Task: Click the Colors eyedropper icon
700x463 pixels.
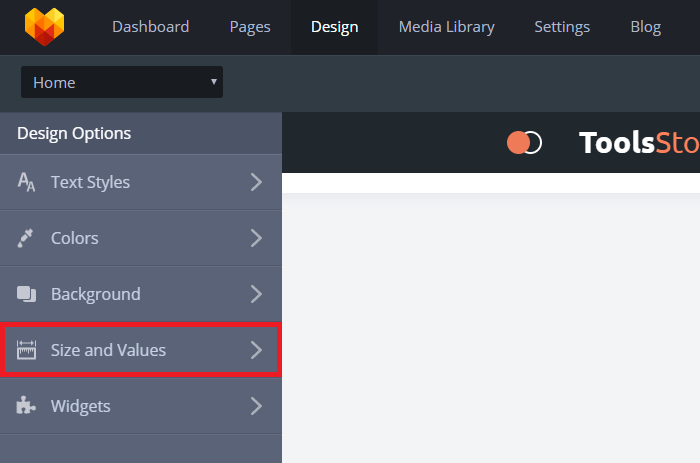Action: point(25,238)
